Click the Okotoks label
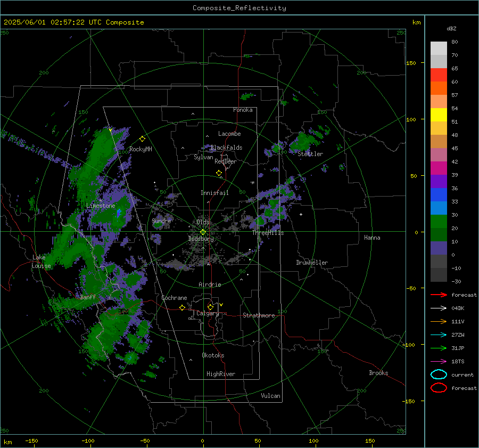 (213, 356)
